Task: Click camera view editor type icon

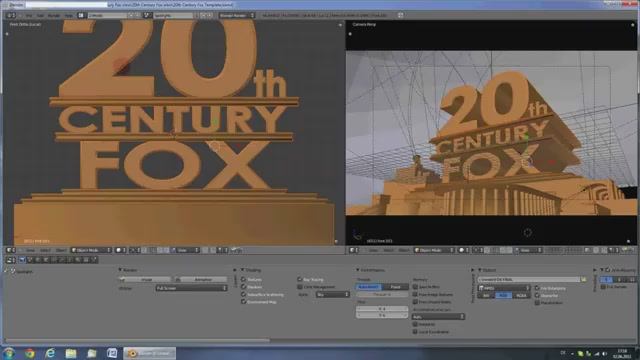Action: point(353,250)
